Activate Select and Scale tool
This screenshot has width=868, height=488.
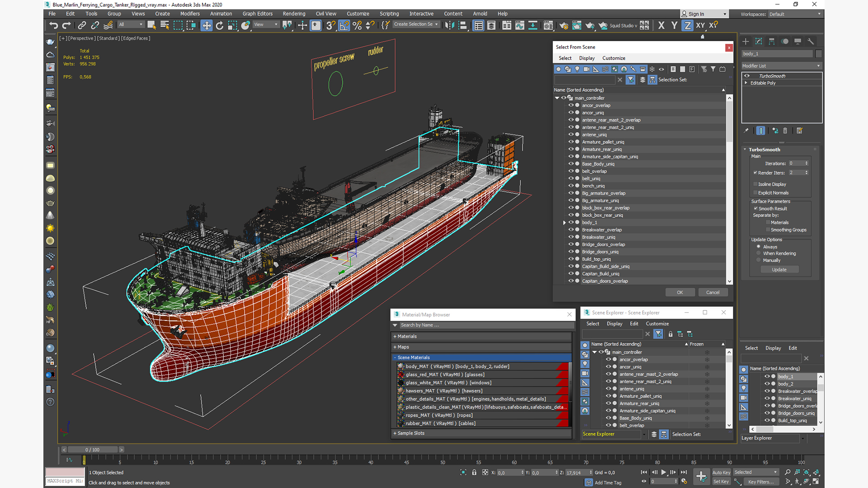click(232, 25)
